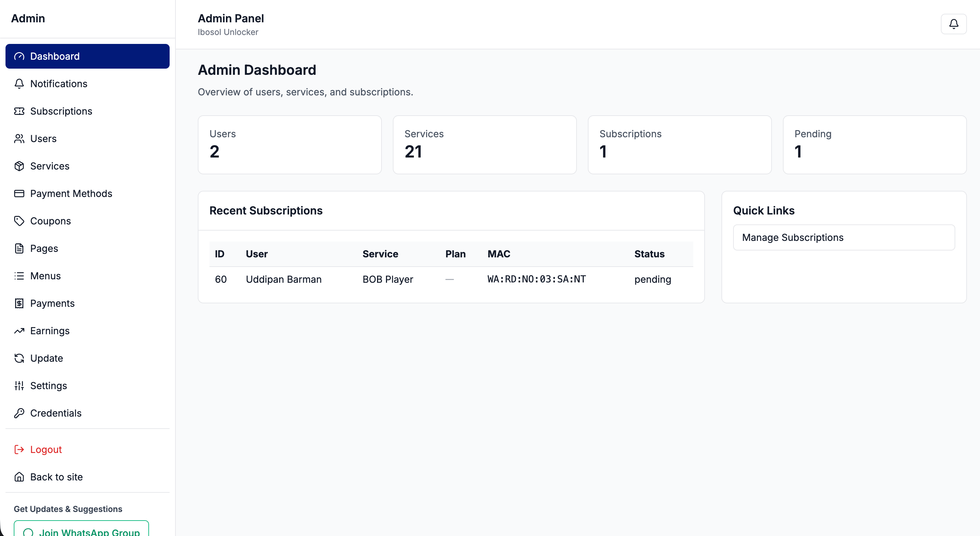Click the Credentials key icon
The height and width of the screenshot is (536, 980).
coord(19,413)
